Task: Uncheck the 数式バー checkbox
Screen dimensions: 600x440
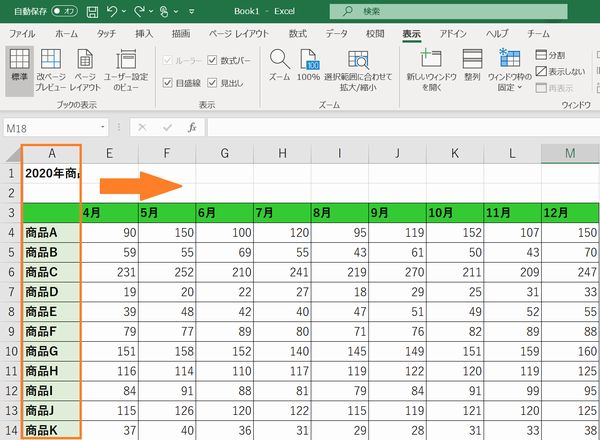Action: click(x=212, y=60)
